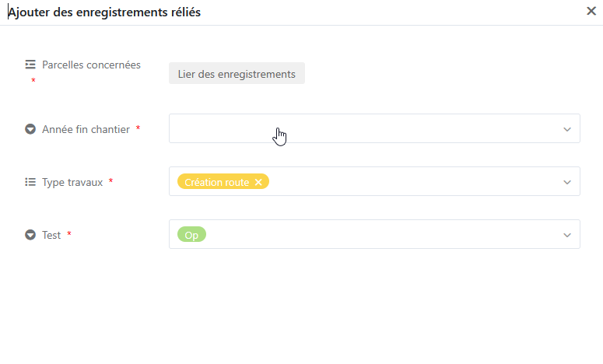This screenshot has height=364, width=603.
Task: Click the multi-select list icon beside Type travaux
Action: pos(30,182)
